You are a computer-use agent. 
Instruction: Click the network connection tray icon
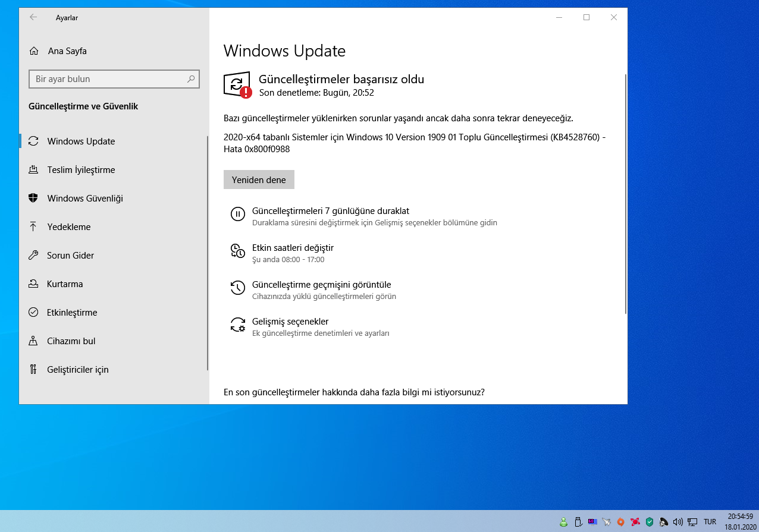pyautogui.click(x=692, y=522)
